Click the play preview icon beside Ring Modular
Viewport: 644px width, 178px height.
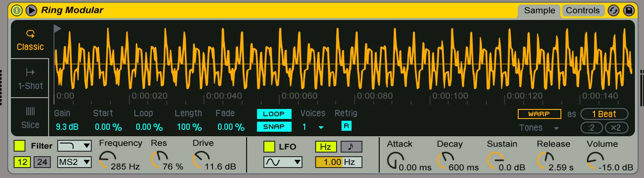click(31, 10)
